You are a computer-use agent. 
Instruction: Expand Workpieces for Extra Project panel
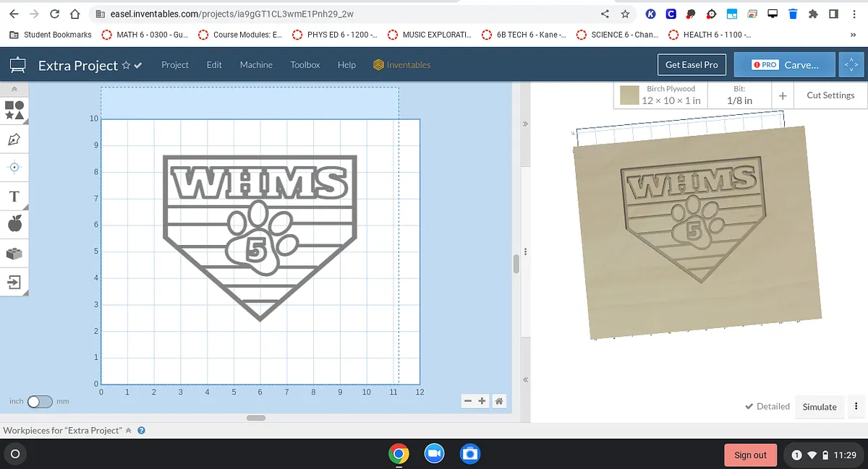coord(129,431)
